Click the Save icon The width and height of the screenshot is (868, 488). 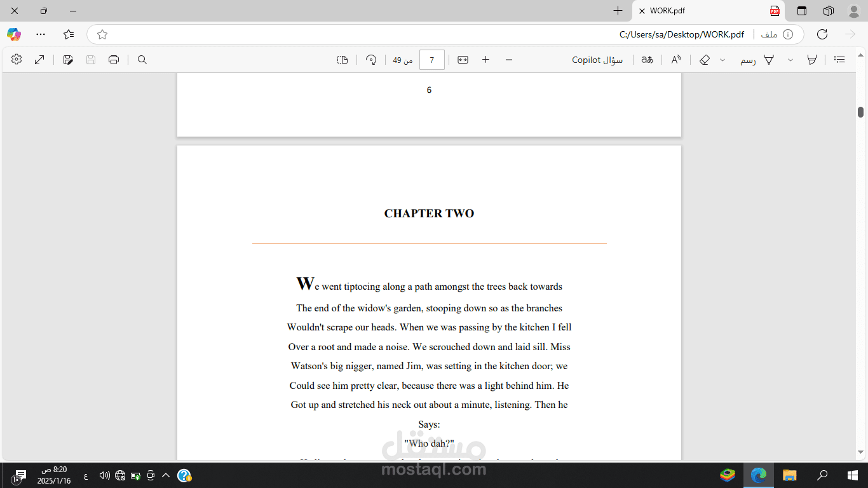[91, 60]
